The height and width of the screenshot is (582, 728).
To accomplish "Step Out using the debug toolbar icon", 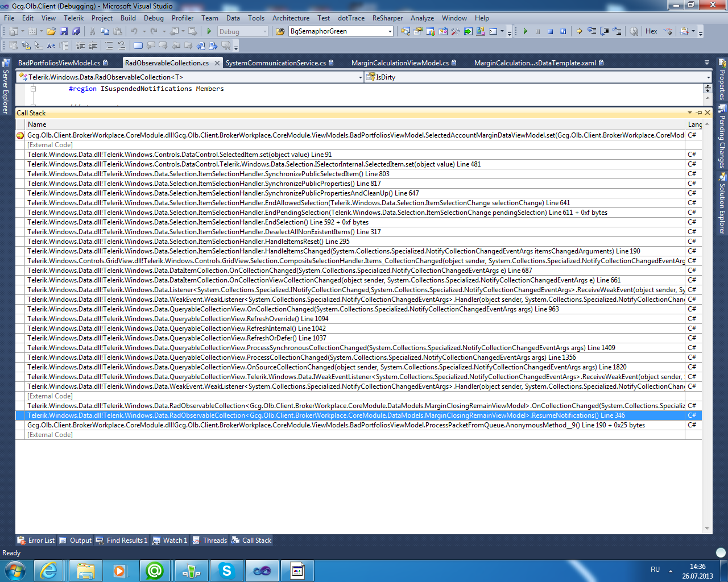I will pos(617,32).
